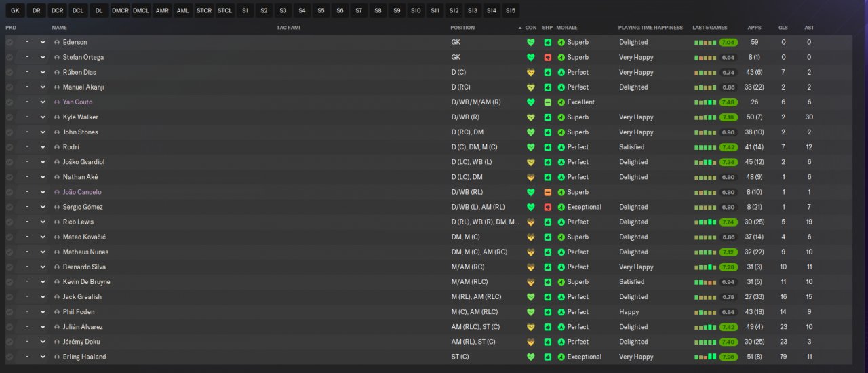
Task: Select the S7 substitute slot
Action: click(x=359, y=11)
